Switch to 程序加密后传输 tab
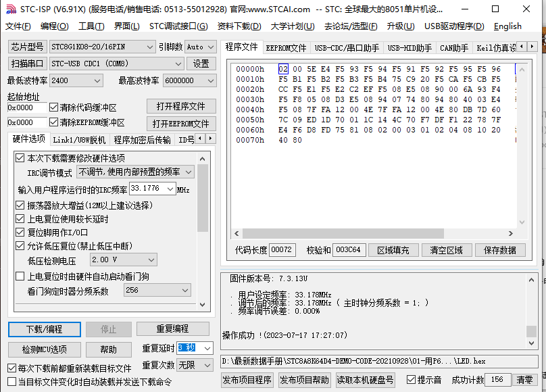The image size is (546, 392). tap(142, 140)
